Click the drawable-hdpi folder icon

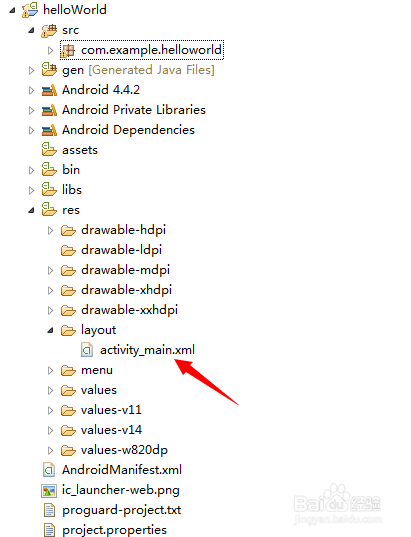(68, 230)
